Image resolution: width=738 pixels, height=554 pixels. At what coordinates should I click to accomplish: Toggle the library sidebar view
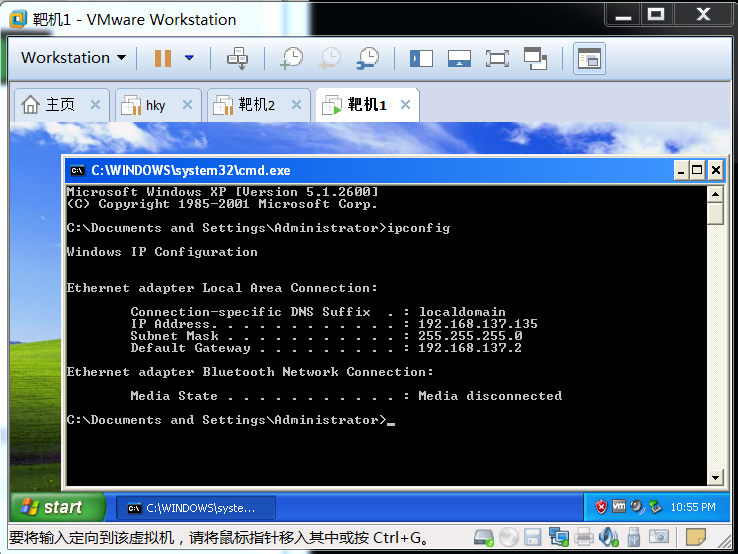point(421,58)
